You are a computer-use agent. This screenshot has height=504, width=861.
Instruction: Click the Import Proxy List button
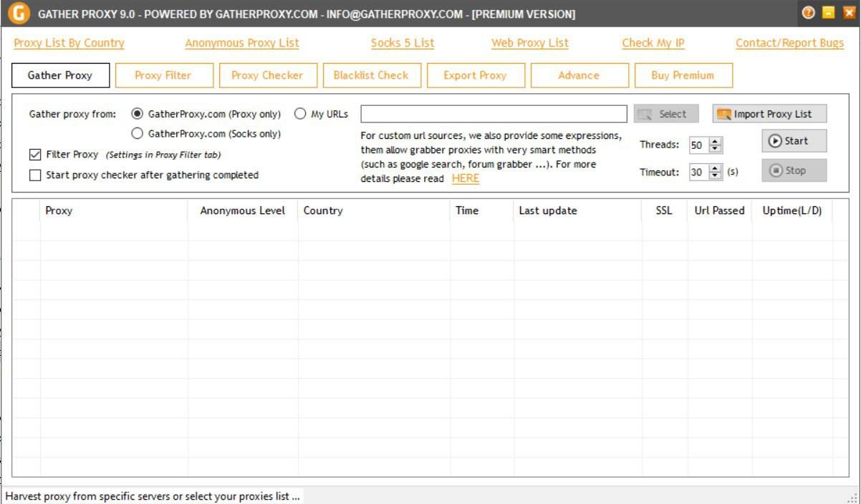tap(769, 114)
